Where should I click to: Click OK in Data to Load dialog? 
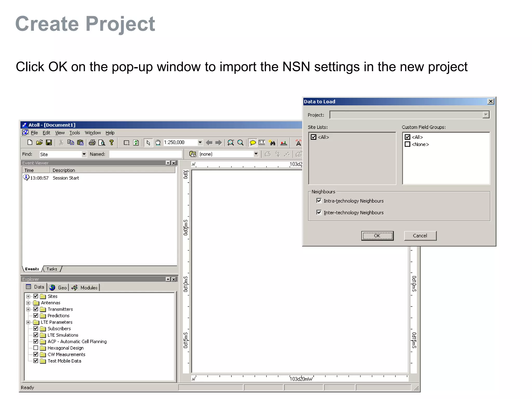click(x=377, y=236)
